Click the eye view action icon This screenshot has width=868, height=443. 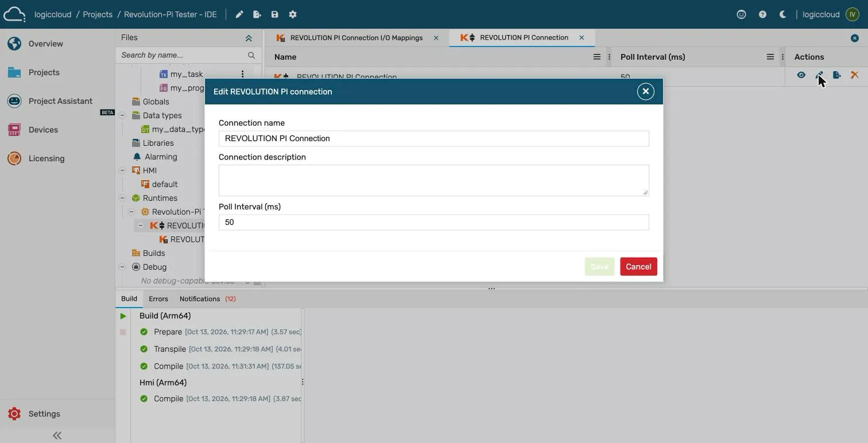point(801,75)
